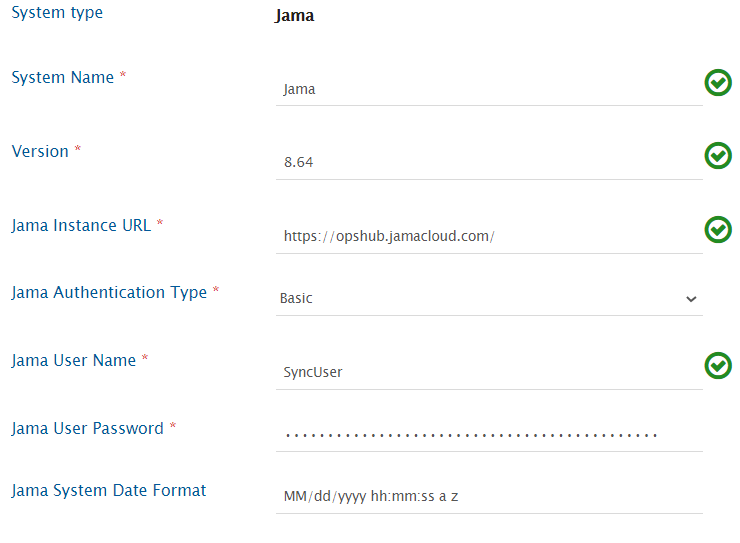Click the green check icon for Jama Instance URL
The image size is (740, 543).
tap(717, 230)
